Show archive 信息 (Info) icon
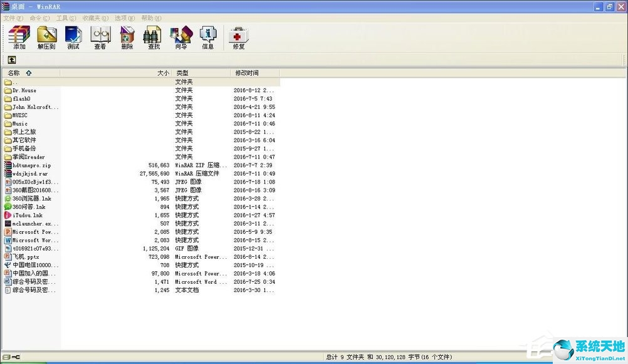 pyautogui.click(x=208, y=37)
